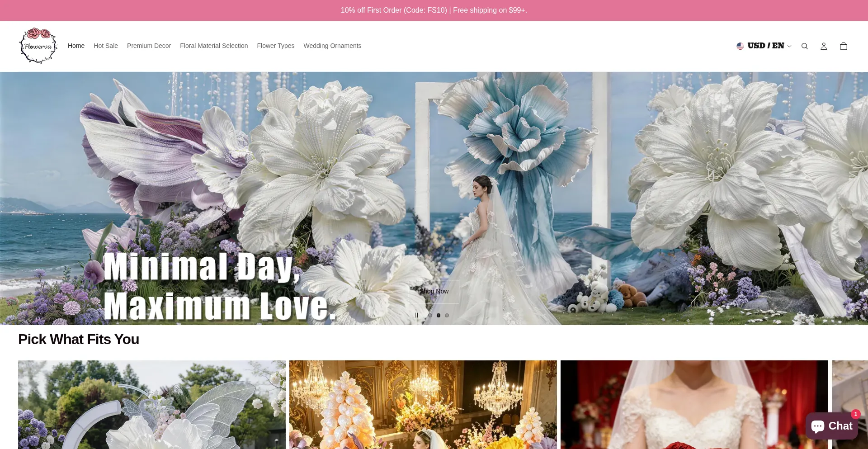Go to Home menu item
This screenshot has height=449, width=868.
coord(76,46)
